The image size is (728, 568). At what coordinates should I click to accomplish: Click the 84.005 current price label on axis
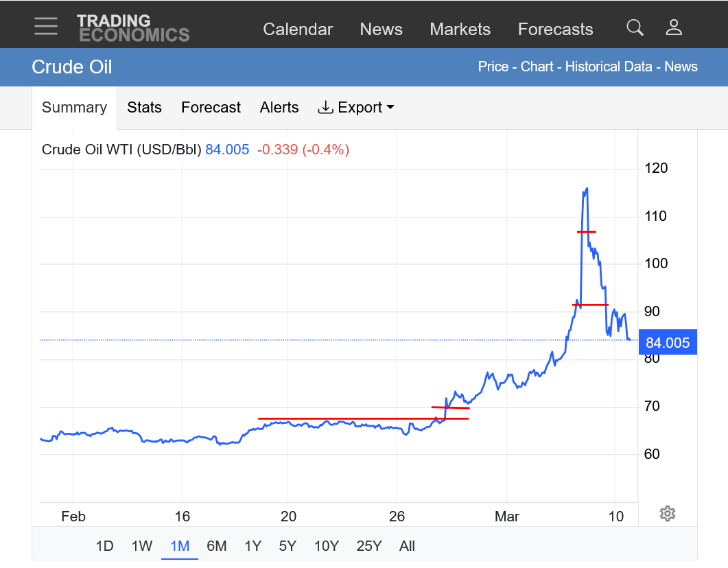[667, 343]
